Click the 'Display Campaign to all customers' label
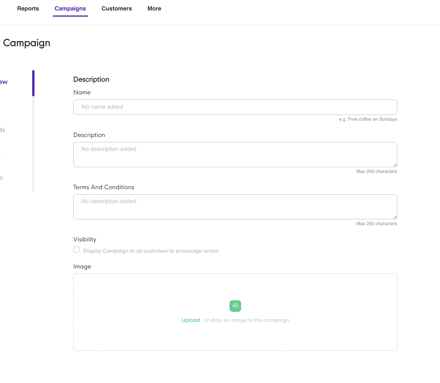Screen dimensions: 440x383 (x=151, y=251)
